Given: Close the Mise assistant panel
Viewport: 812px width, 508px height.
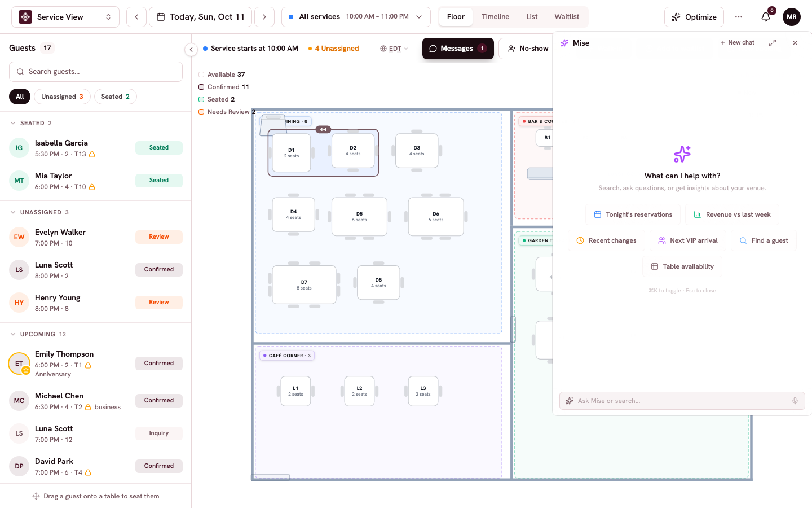Looking at the screenshot, I should click(795, 43).
